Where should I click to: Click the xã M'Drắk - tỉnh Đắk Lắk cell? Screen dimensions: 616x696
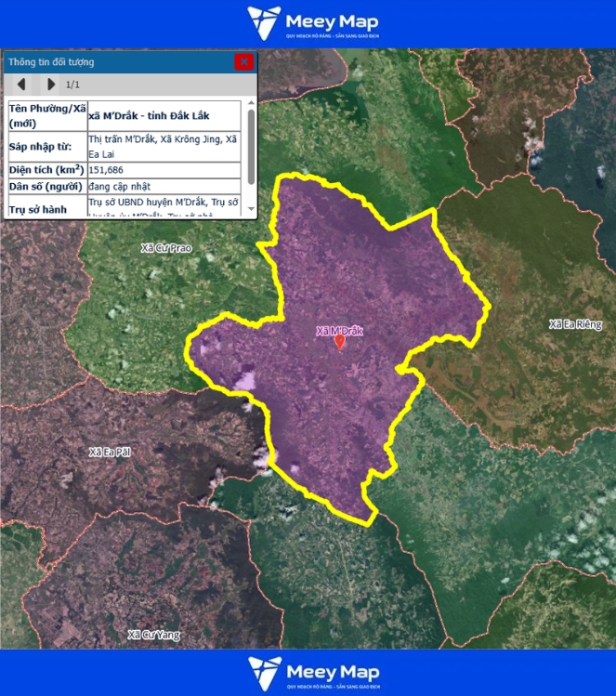click(149, 116)
